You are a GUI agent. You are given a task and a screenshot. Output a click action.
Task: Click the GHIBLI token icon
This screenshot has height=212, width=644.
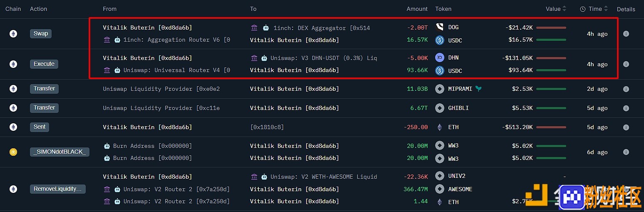[x=440, y=108]
